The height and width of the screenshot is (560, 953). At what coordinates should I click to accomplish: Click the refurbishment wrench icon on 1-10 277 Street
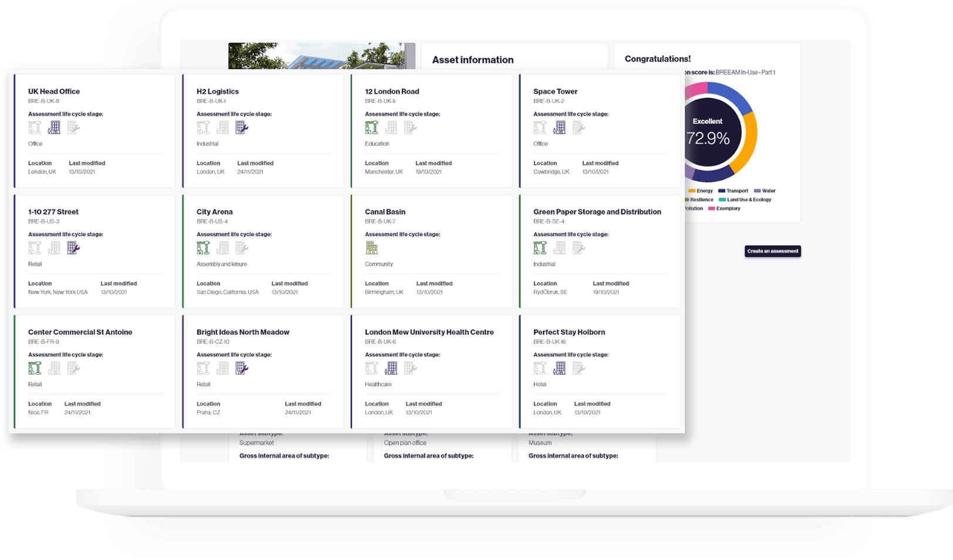pos(73,247)
